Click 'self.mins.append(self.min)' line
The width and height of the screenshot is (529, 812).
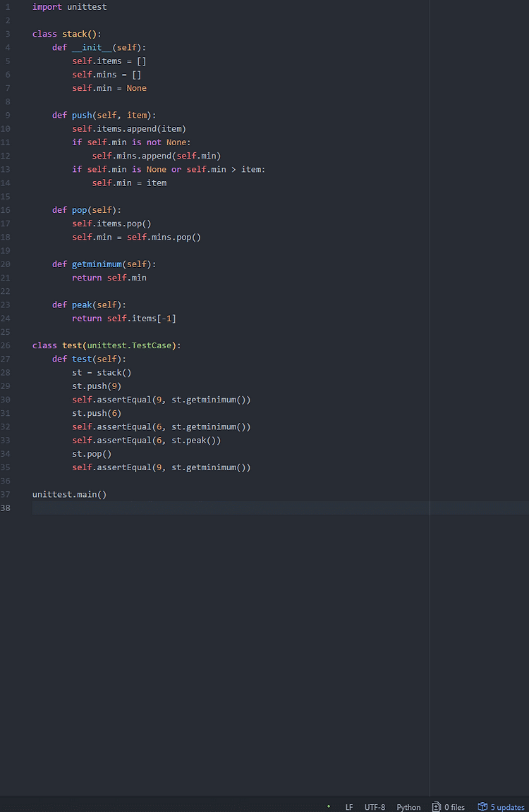click(157, 156)
